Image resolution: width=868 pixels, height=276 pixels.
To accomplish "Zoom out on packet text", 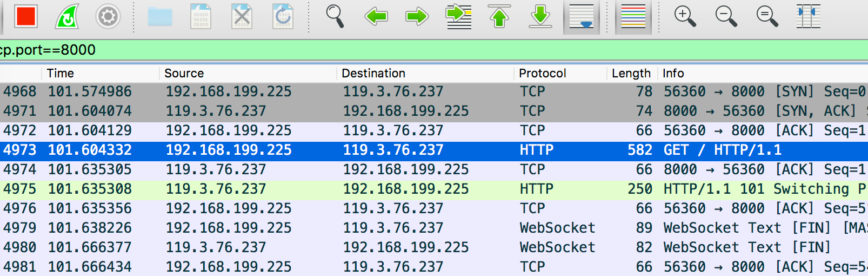I will click(726, 16).
